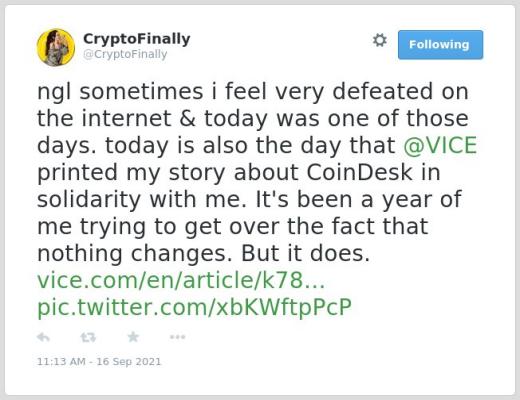The image size is (520, 400).
Task: Open the gear user actions menu
Action: click(380, 40)
